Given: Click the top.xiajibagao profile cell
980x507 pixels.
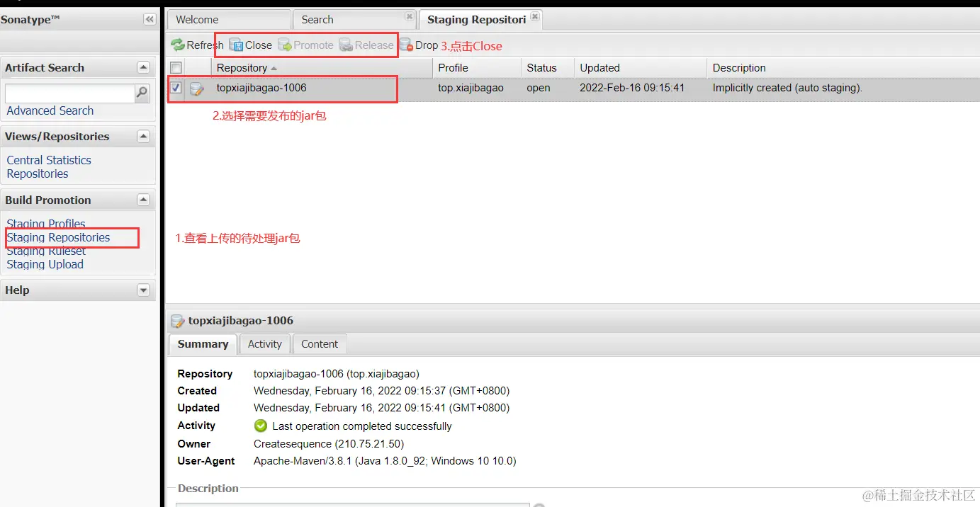Looking at the screenshot, I should (471, 88).
